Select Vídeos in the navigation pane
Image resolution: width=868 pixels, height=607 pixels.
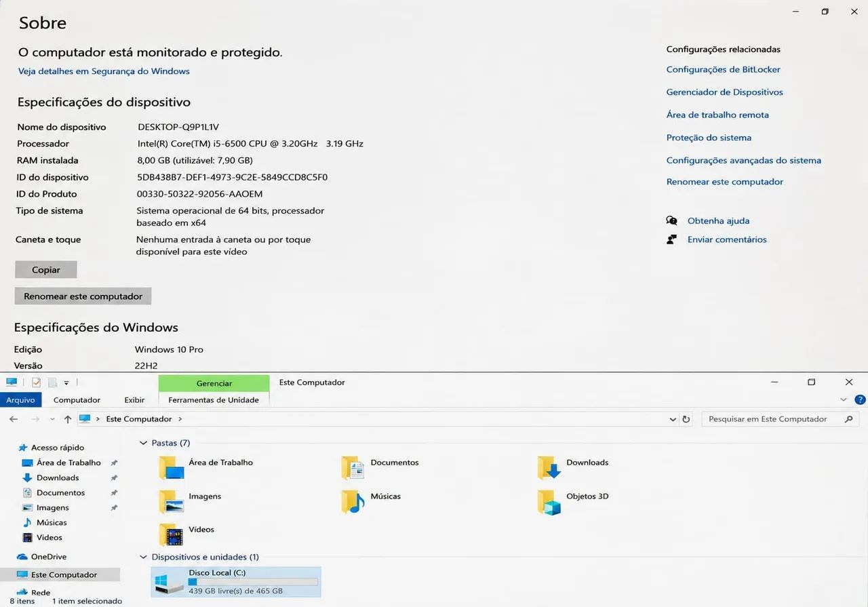pos(49,537)
